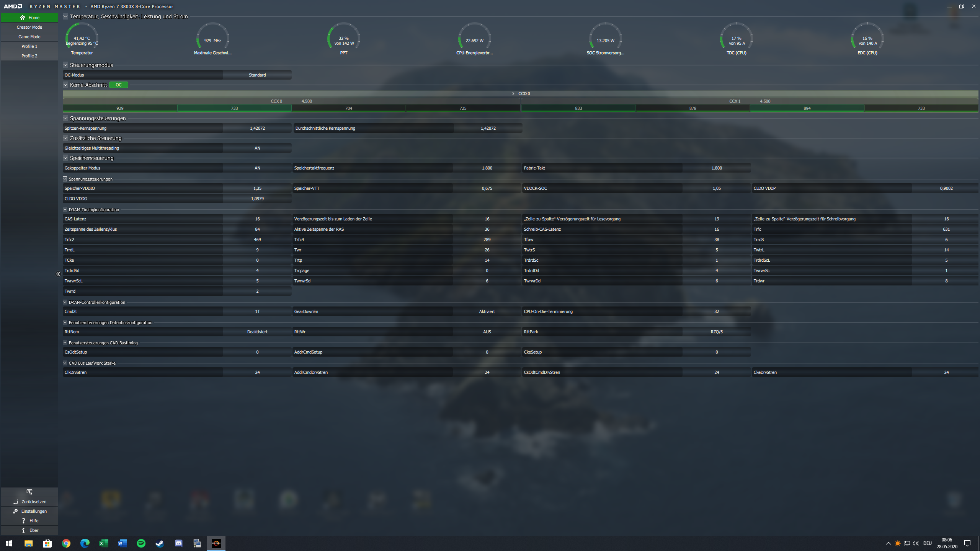This screenshot has width=980, height=551.
Task: Open Spotify from the taskbar
Action: pyautogui.click(x=141, y=543)
